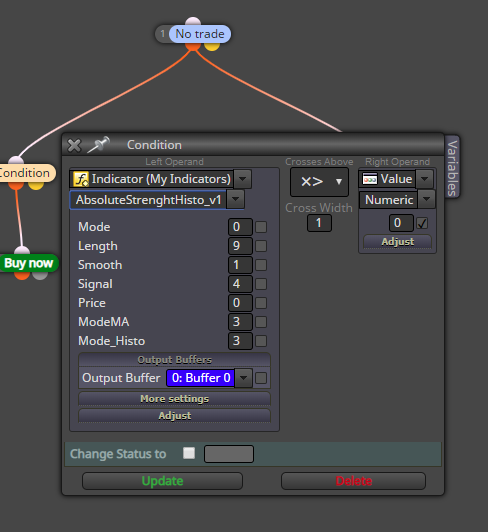Click the top input connector of Condition node
Image resolution: width=488 pixels, height=532 pixels.
pyautogui.click(x=16, y=160)
